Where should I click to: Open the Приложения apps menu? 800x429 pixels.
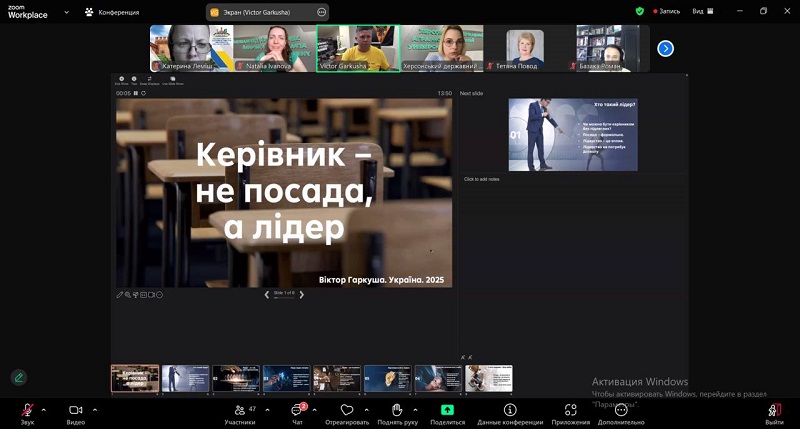(x=570, y=410)
